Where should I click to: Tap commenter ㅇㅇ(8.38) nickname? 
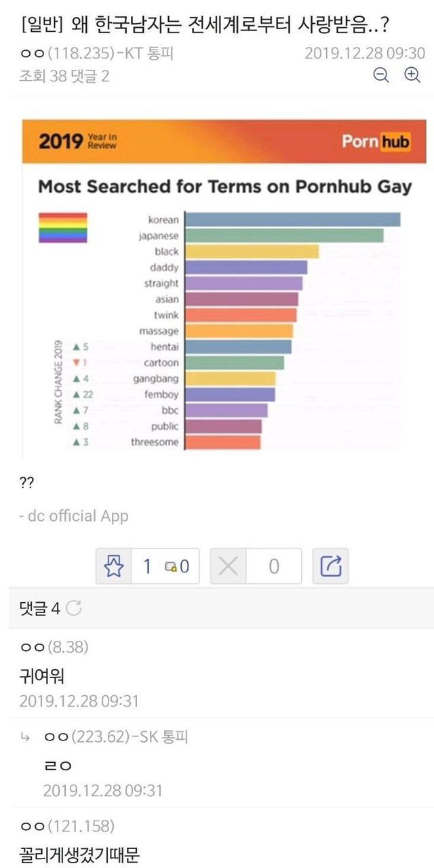pyautogui.click(x=54, y=647)
